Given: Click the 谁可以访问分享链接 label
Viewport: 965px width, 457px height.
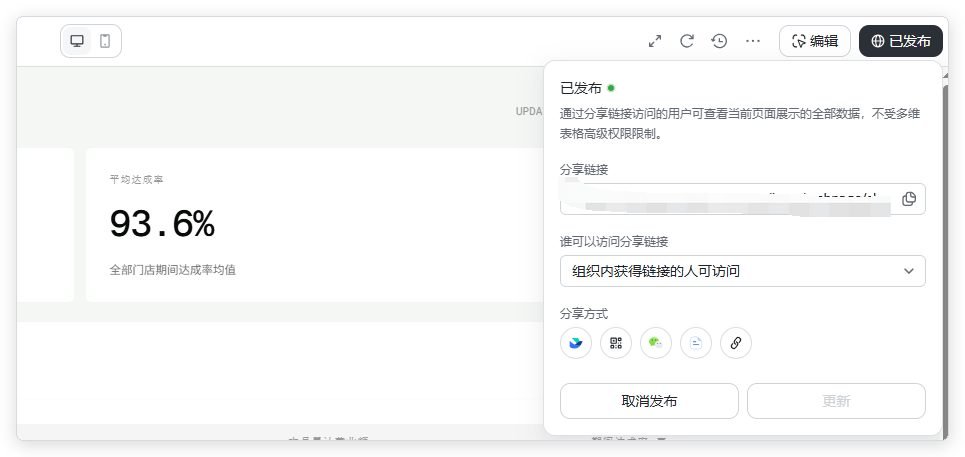Looking at the screenshot, I should (x=614, y=242).
